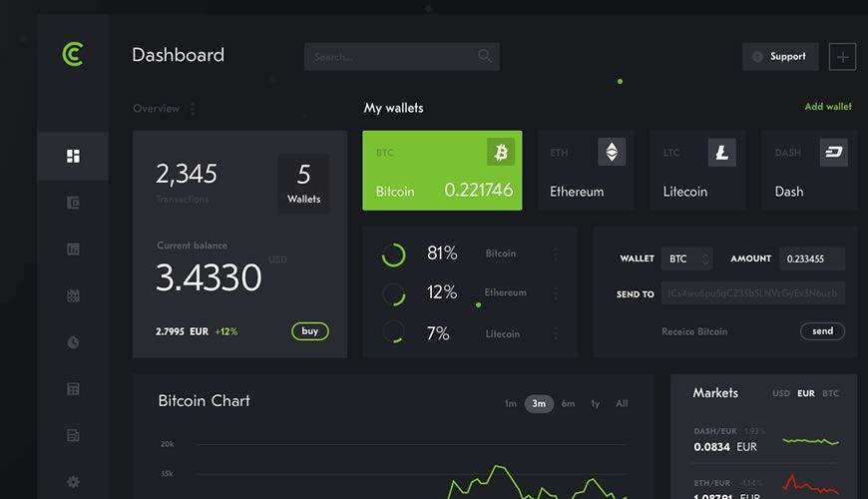Select the Litecoin wallet card
868x499 pixels.
698,171
